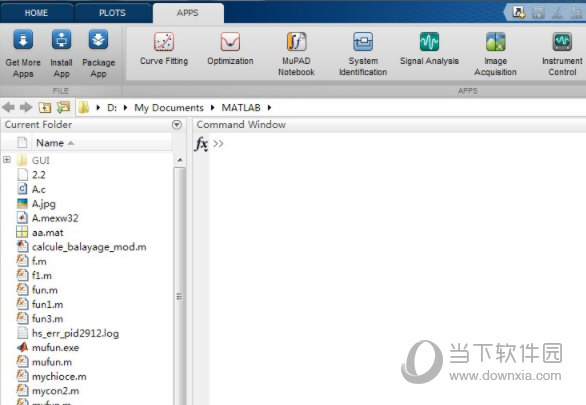Screen dimensions: 586x405
Task: Open the Instrument Control app
Action: point(562,54)
